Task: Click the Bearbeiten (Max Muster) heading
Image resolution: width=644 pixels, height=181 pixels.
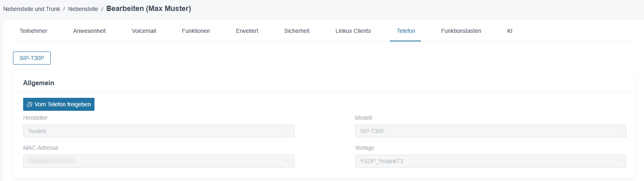Action: click(x=148, y=9)
